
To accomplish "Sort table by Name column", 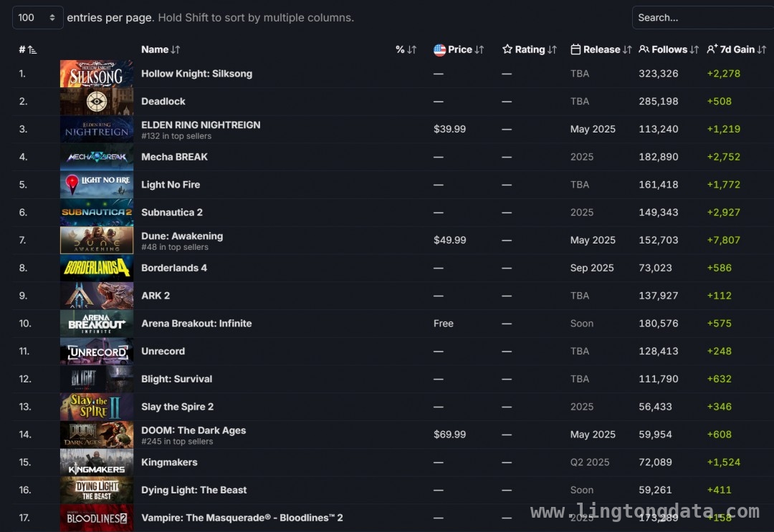I will click(161, 49).
